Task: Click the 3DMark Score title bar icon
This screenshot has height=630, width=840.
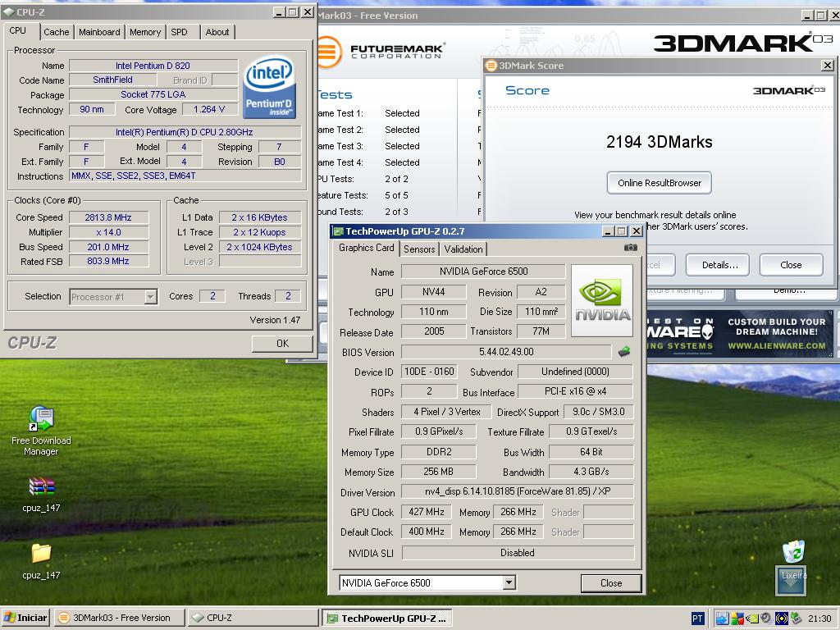Action: (x=491, y=66)
